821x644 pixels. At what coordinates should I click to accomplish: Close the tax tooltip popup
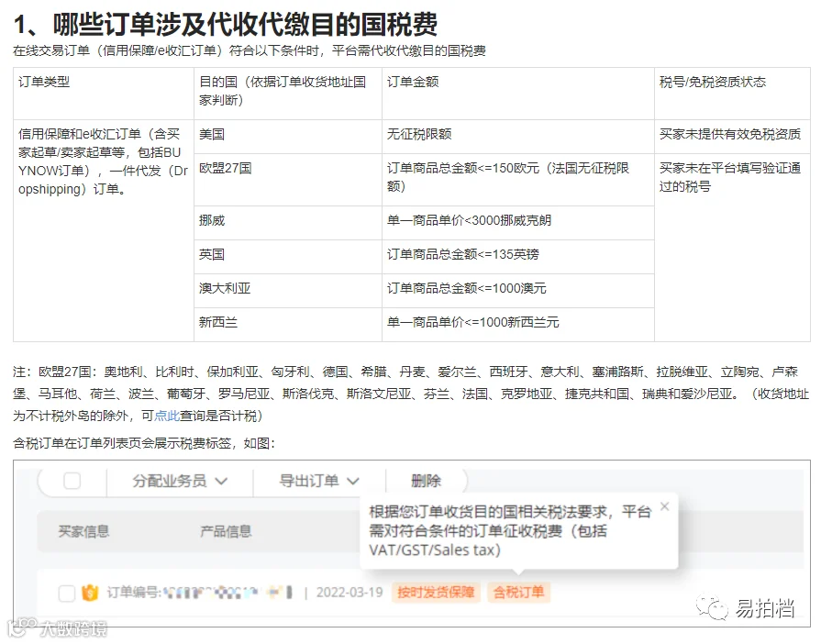tap(664, 506)
